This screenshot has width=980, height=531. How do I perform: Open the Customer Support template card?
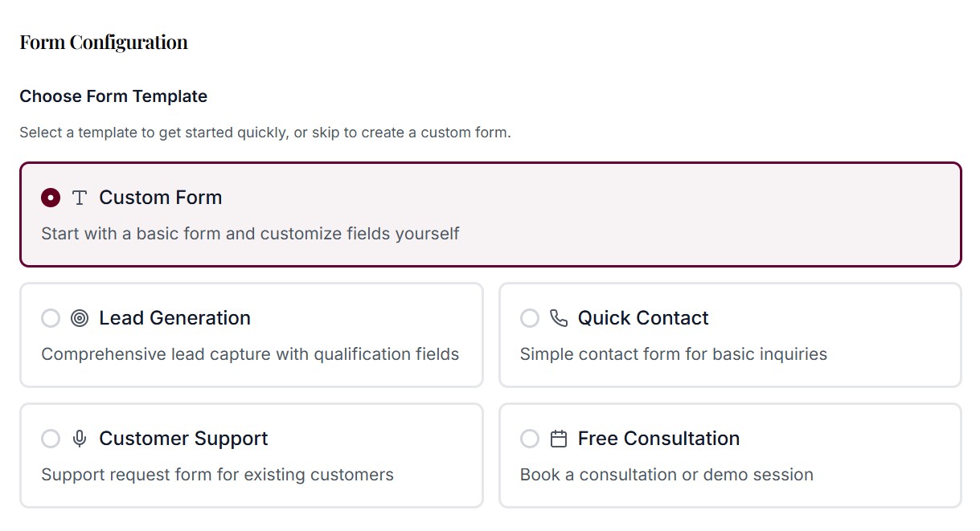coord(251,455)
